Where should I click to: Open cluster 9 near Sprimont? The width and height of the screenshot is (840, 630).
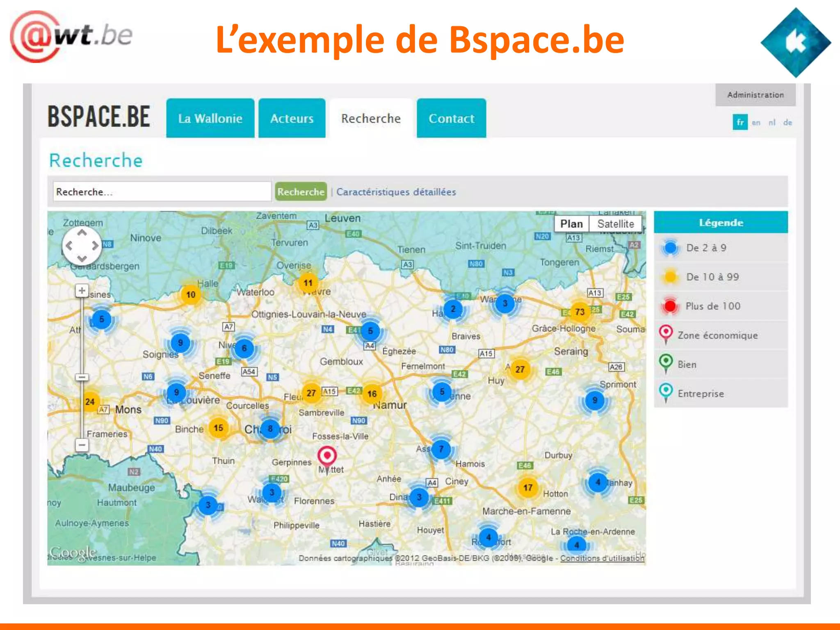pyautogui.click(x=594, y=400)
